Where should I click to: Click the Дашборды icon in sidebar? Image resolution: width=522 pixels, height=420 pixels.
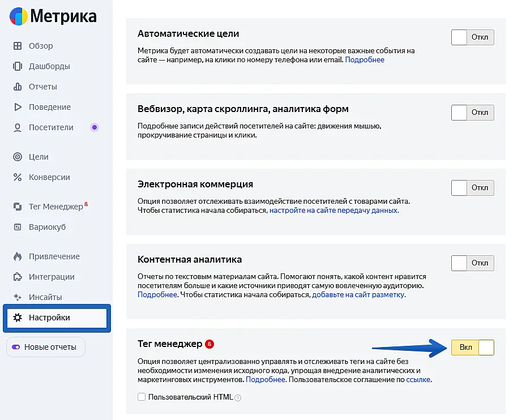pyautogui.click(x=18, y=66)
